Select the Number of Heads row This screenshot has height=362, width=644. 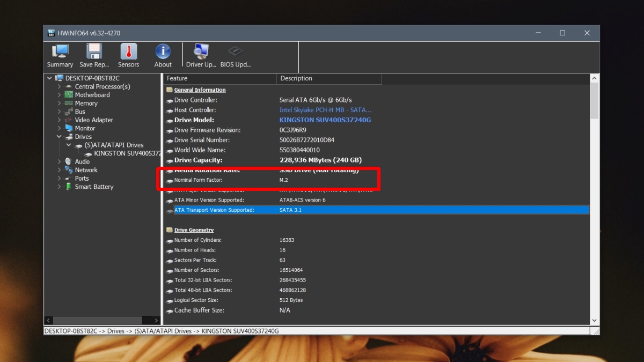(377, 250)
